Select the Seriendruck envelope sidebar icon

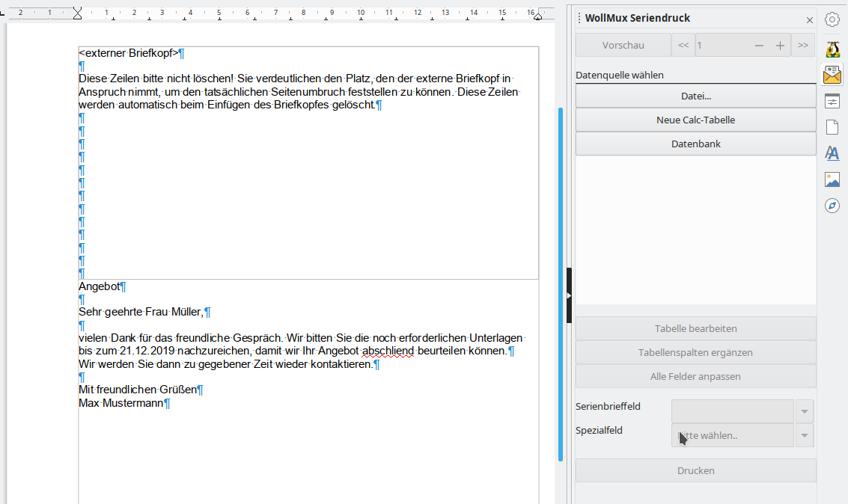(832, 75)
